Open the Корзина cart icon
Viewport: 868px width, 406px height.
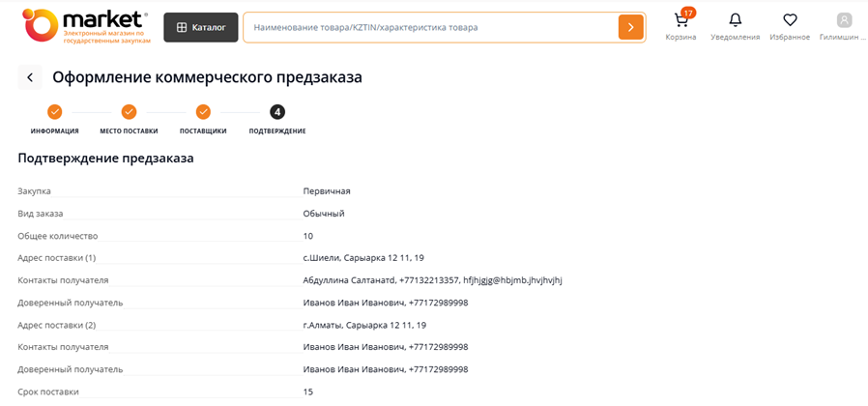tap(680, 21)
